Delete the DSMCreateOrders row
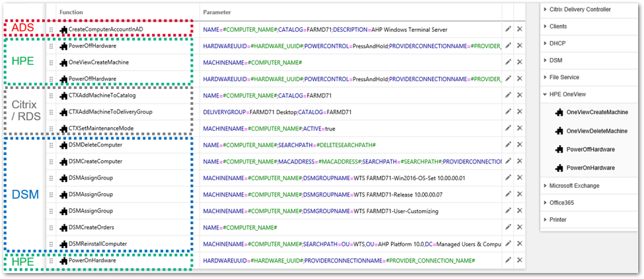 click(520, 228)
